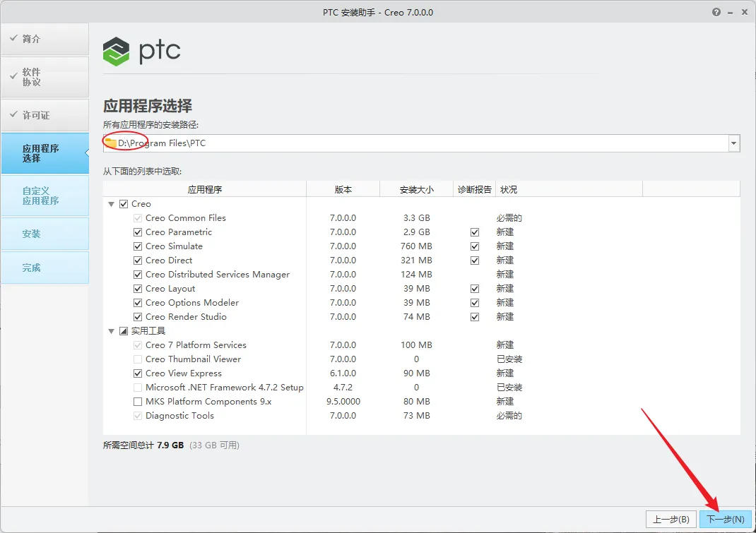Click the 所需空间总计 7.9 GB text
756x533 pixels.
(x=143, y=445)
